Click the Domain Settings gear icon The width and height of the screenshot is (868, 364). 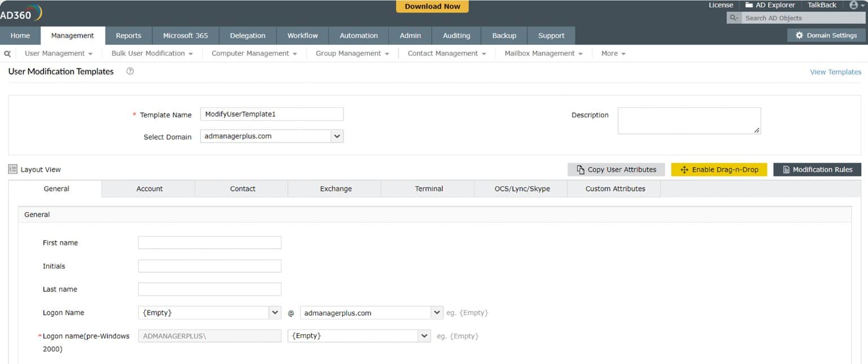(799, 35)
